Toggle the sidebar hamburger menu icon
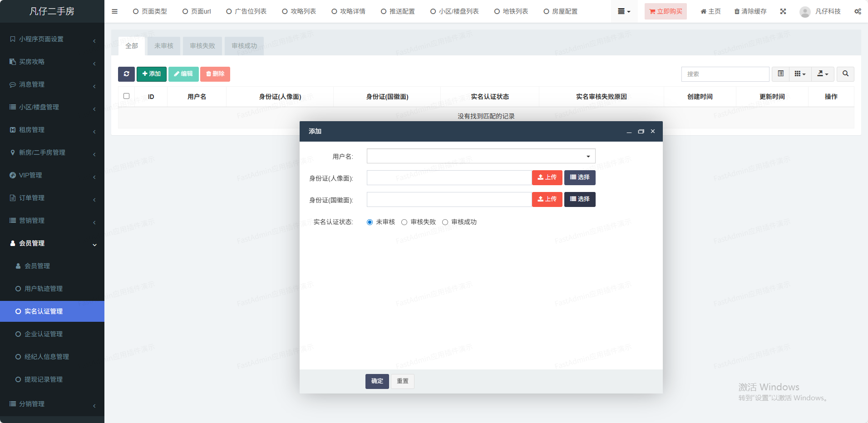The height and width of the screenshot is (423, 868). [114, 11]
